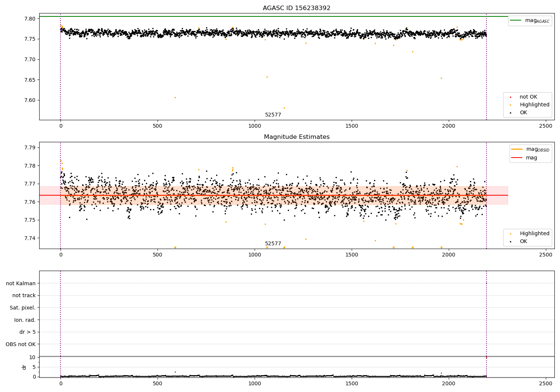
Task: Click the 'dr' axis label of bottom plot
Action: pos(24,367)
